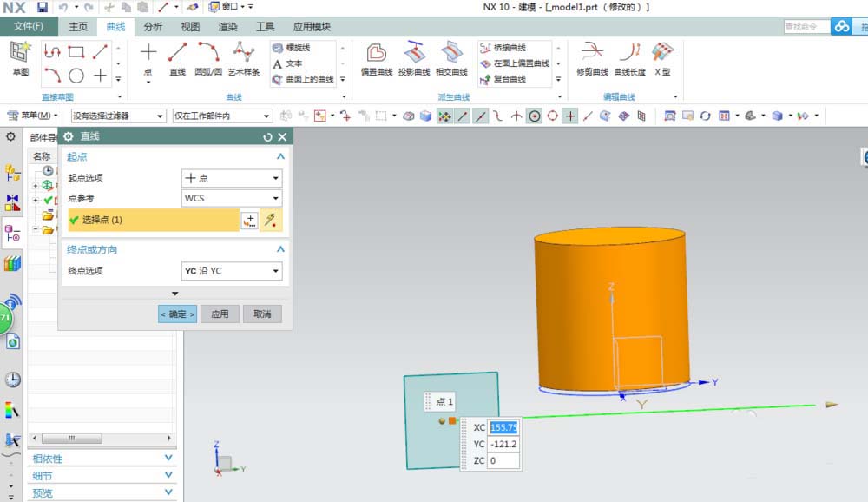Toggle the arc center snap point
Image resolution: width=868 pixels, height=502 pixels.
coord(535,116)
